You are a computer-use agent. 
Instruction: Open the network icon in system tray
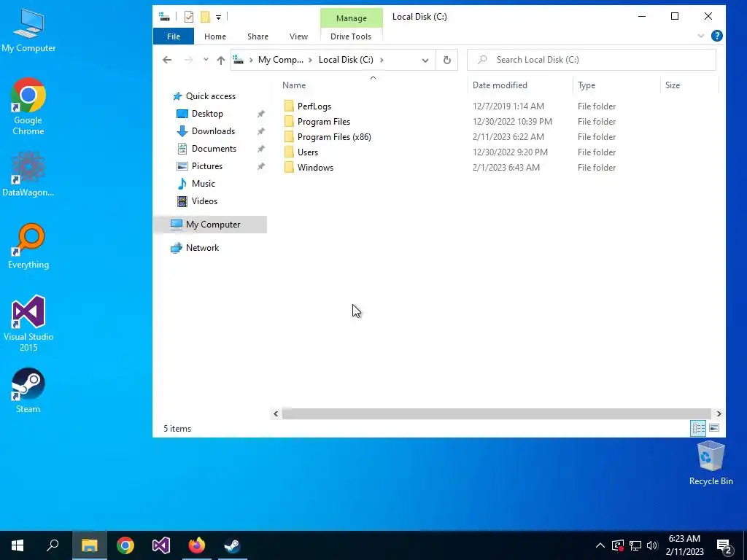pyautogui.click(x=635, y=545)
